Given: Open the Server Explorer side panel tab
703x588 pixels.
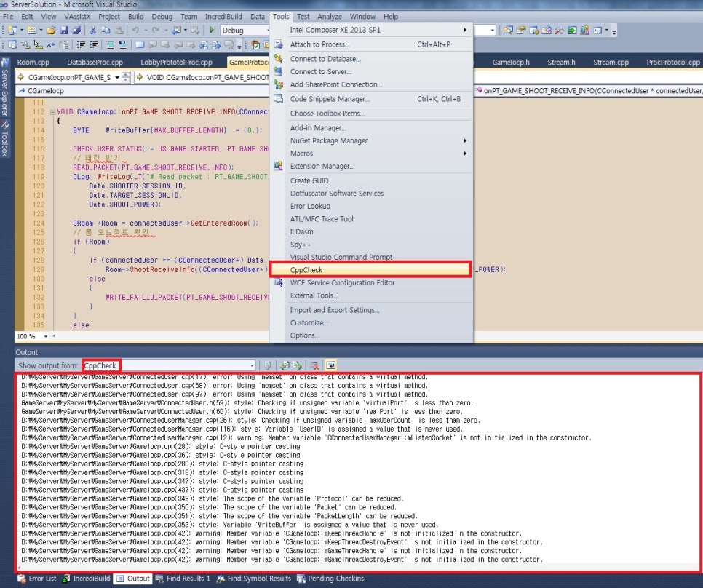Looking at the screenshot, I should (x=5, y=87).
